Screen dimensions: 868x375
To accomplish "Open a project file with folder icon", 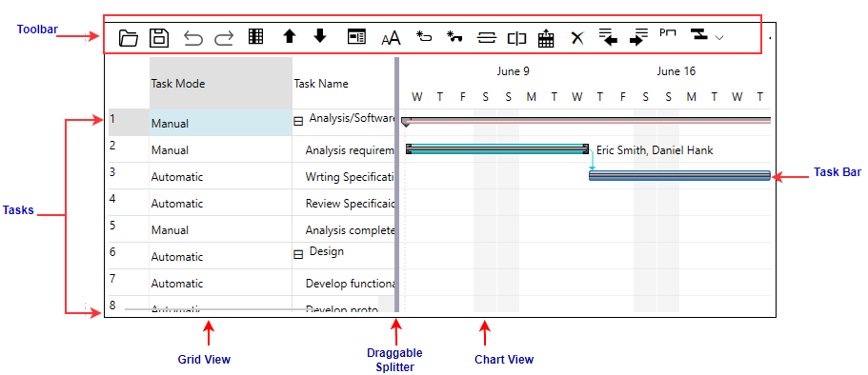I will point(129,38).
